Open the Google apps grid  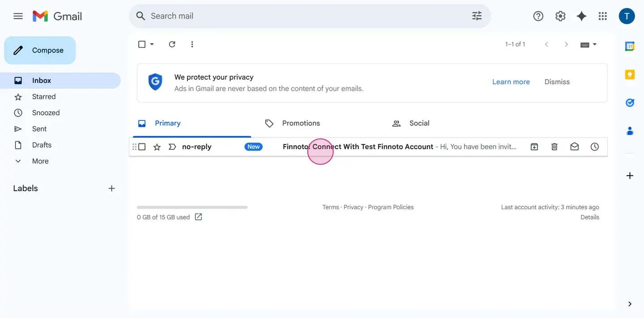click(x=602, y=16)
